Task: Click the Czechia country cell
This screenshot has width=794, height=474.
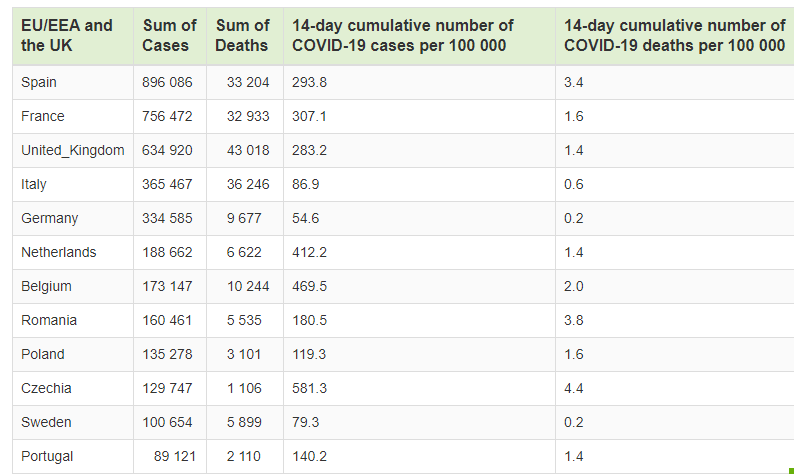Action: tap(46, 388)
